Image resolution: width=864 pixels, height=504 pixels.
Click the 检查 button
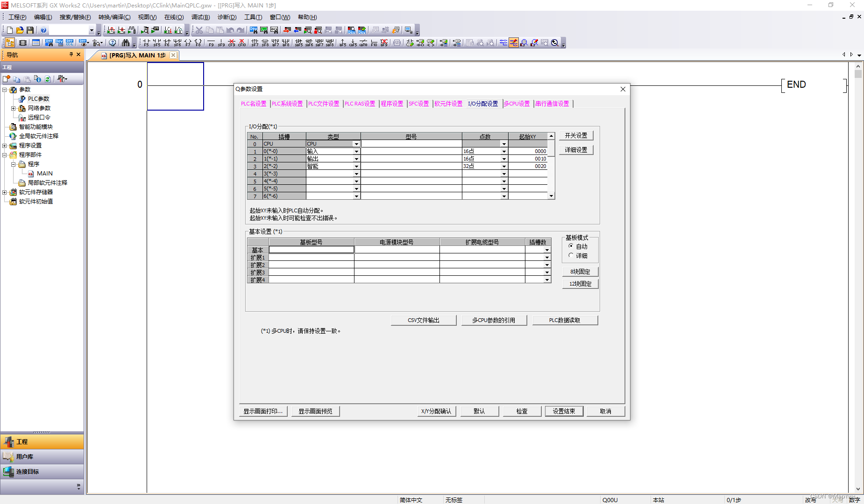click(522, 411)
